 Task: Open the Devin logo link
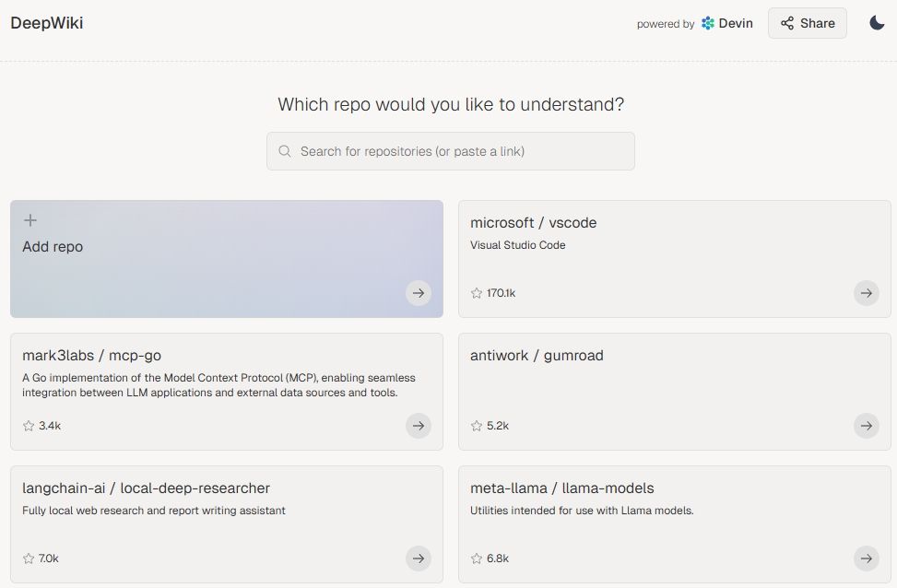click(x=727, y=23)
